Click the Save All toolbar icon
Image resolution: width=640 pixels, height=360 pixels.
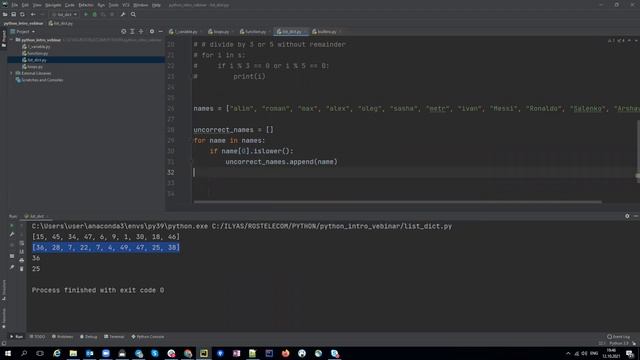point(13,14)
